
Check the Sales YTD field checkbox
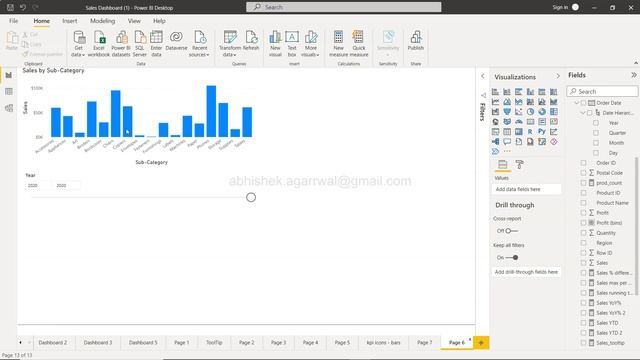584,323
